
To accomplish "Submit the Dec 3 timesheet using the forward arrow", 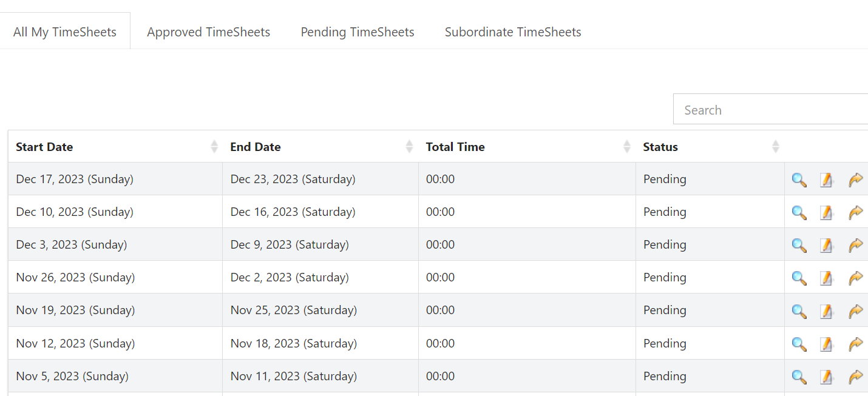I will click(856, 245).
